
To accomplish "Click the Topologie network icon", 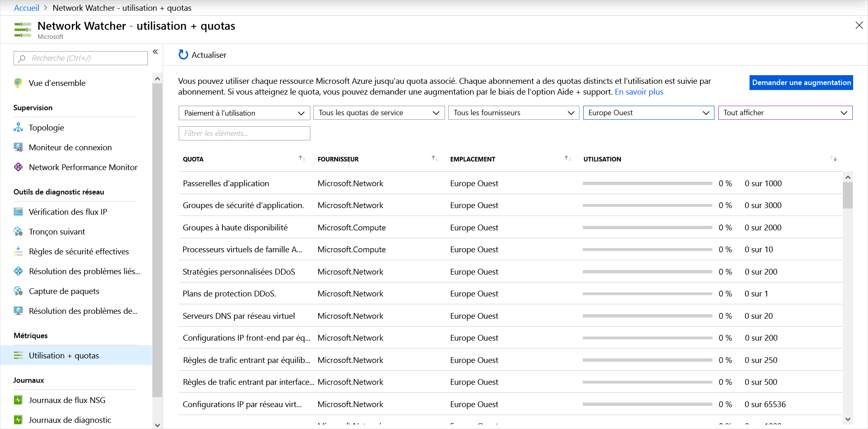I will point(18,127).
